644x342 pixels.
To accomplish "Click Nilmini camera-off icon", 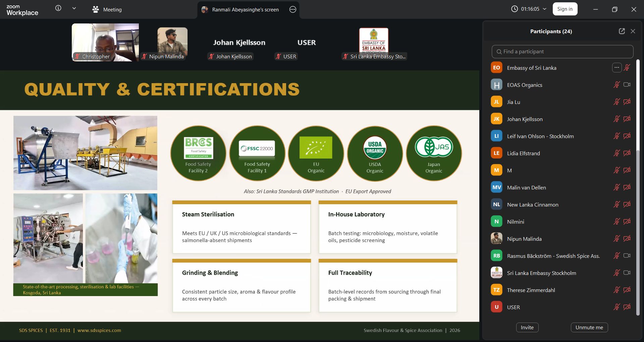I will tap(627, 222).
